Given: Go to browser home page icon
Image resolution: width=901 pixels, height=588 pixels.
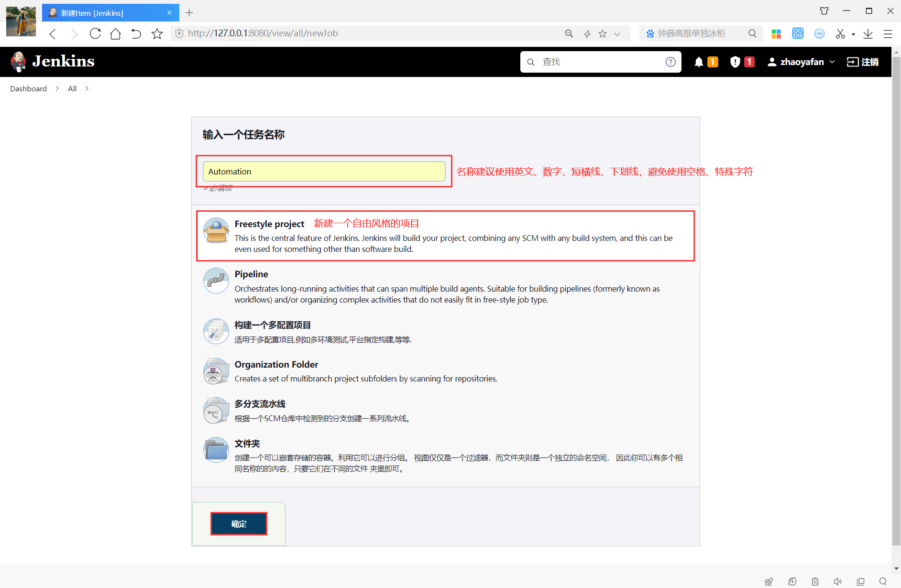Looking at the screenshot, I should tap(115, 33).
